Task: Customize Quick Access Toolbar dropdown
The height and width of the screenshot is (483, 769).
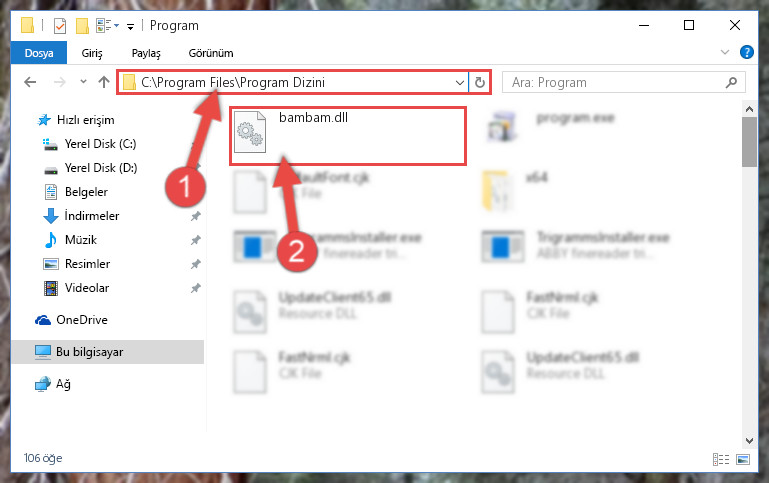Action: [x=130, y=26]
